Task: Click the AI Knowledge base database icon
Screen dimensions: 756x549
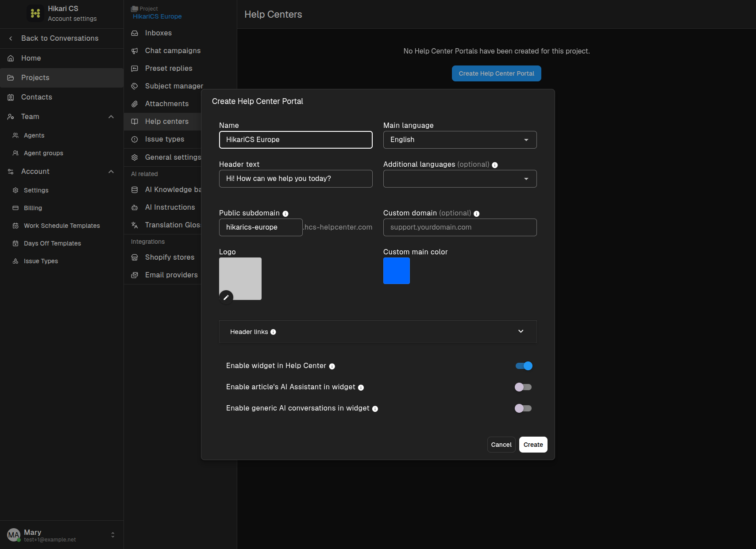Action: (135, 190)
